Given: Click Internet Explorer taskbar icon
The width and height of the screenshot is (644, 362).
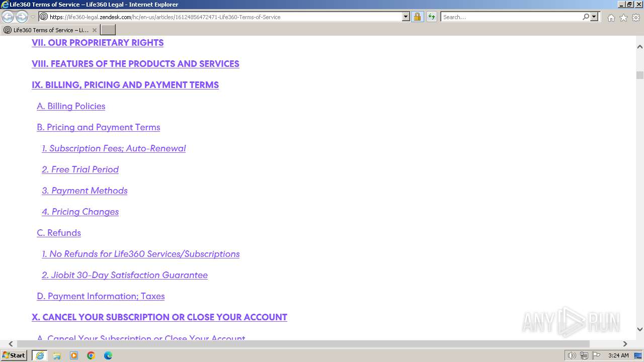Looking at the screenshot, I should 39,355.
